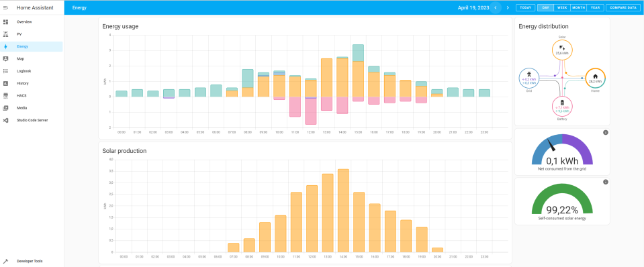Screen dimensions: 644x267
Task: Open Developer Tools hammer icon
Action: point(6,261)
